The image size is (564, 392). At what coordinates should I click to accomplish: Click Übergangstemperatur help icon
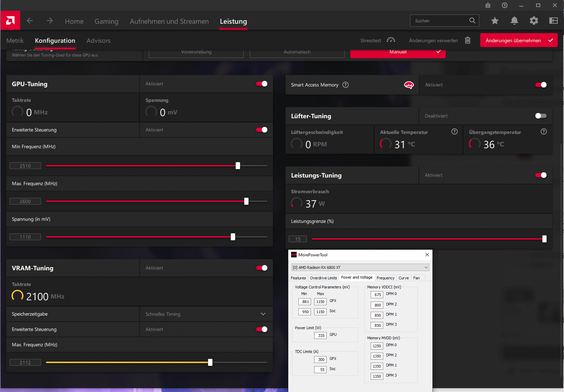point(544,131)
